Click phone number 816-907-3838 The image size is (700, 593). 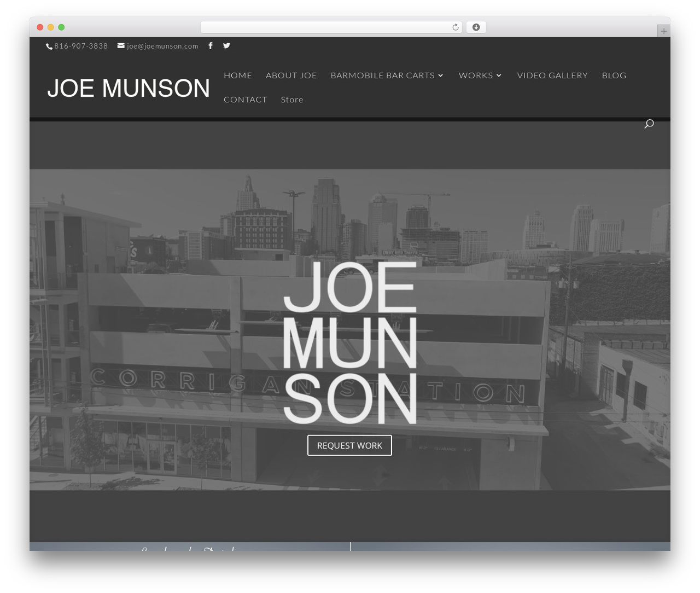tap(81, 46)
